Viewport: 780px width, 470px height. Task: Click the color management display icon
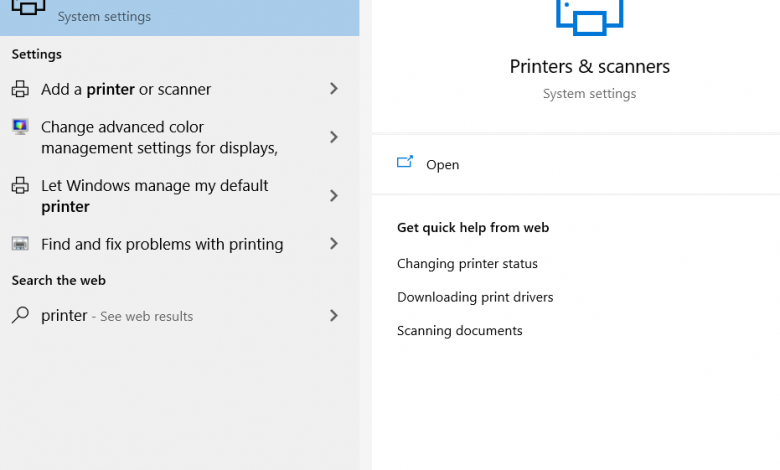[20, 127]
